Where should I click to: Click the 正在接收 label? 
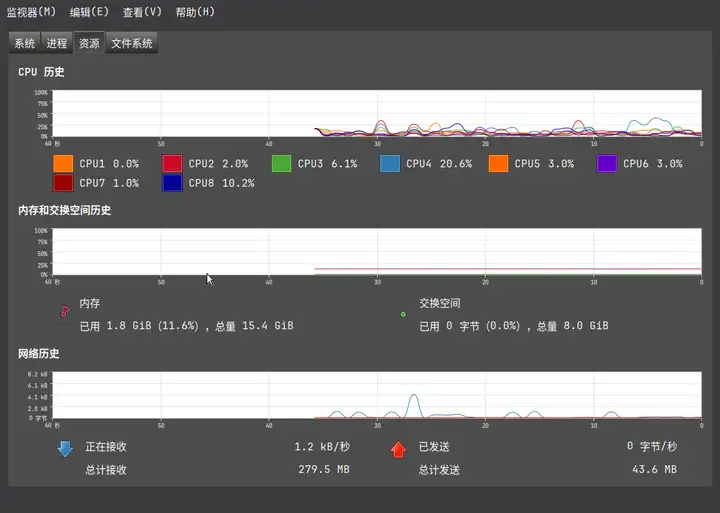[106, 446]
